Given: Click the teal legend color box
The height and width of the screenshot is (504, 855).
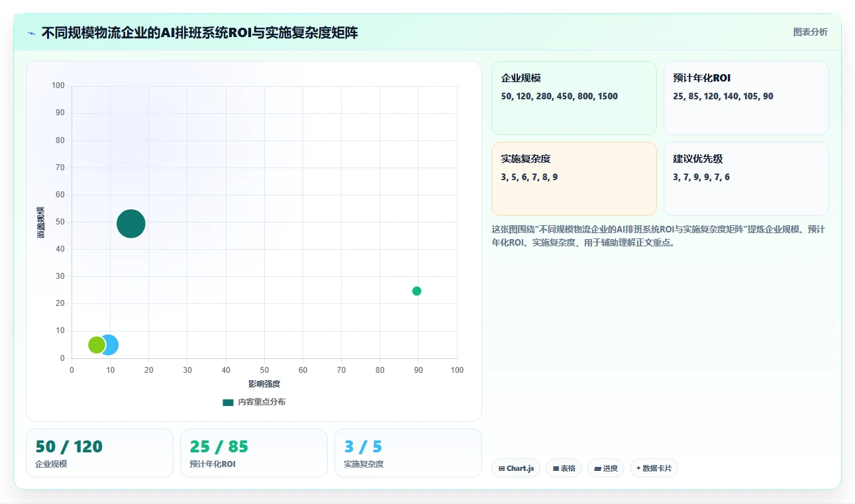Looking at the screenshot, I should pos(228,402).
